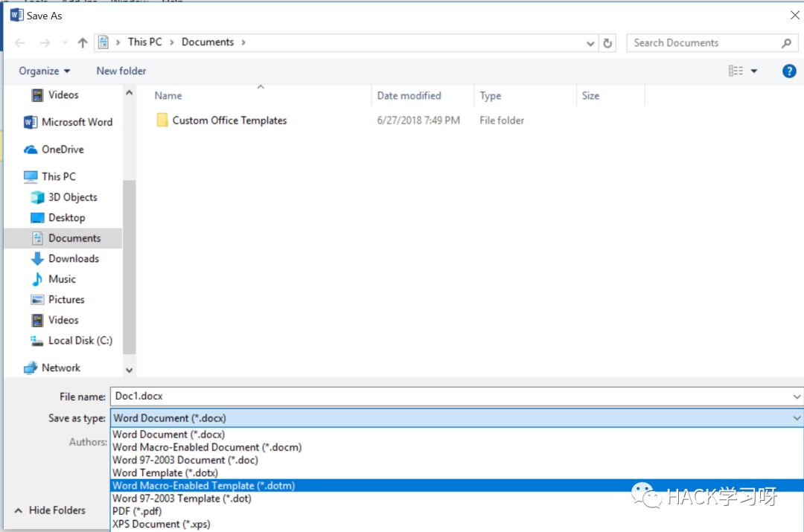
Task: Open Desktop in navigation pane
Action: coord(67,218)
